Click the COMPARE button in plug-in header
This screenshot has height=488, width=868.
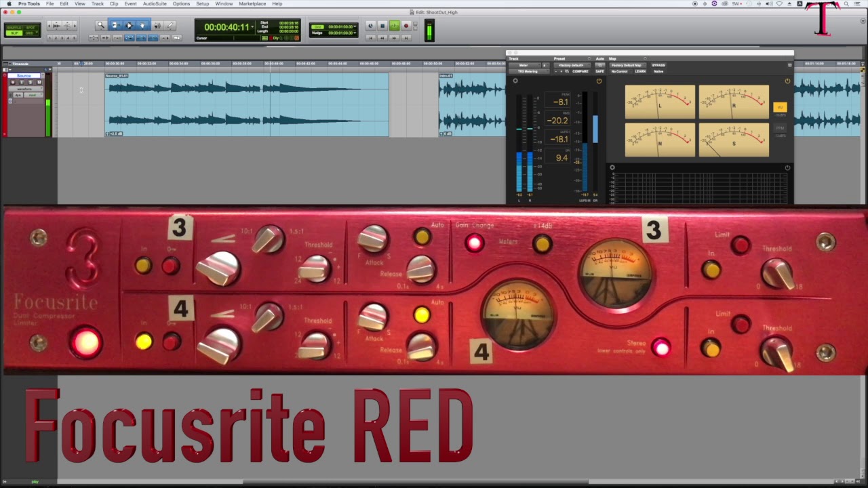[x=580, y=71]
